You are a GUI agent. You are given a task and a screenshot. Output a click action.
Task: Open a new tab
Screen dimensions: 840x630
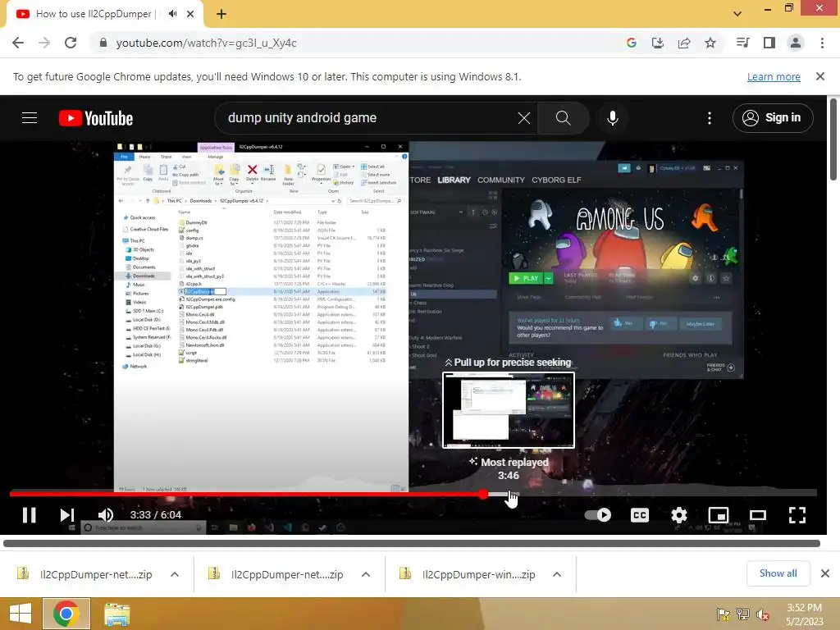221,14
